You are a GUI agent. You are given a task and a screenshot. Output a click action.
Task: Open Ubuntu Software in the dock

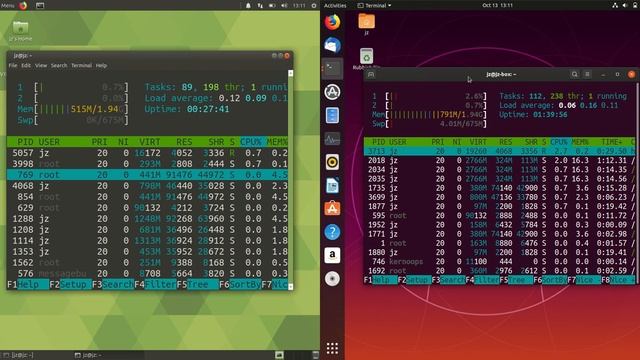click(333, 209)
